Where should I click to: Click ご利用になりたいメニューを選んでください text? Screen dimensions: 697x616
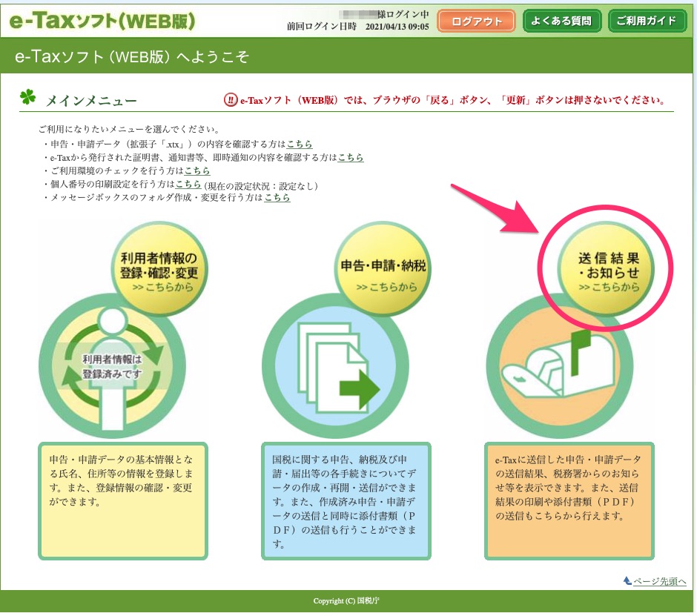click(x=129, y=129)
